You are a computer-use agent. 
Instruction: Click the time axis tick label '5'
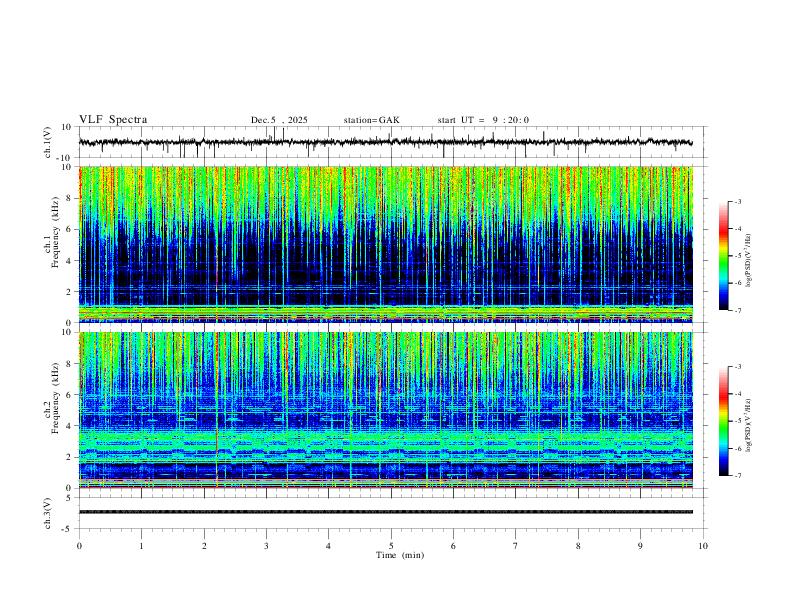[391, 546]
